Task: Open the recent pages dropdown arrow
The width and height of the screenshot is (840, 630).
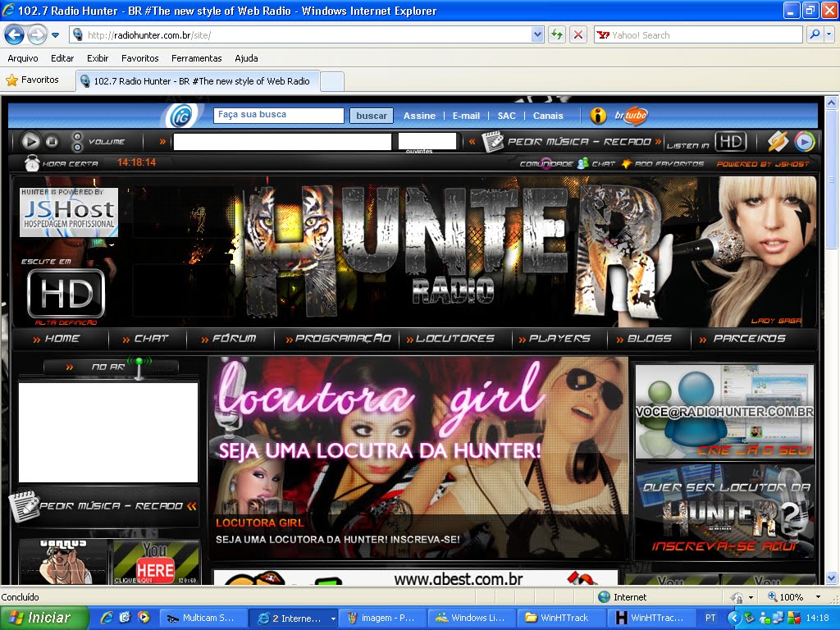Action: (x=55, y=35)
